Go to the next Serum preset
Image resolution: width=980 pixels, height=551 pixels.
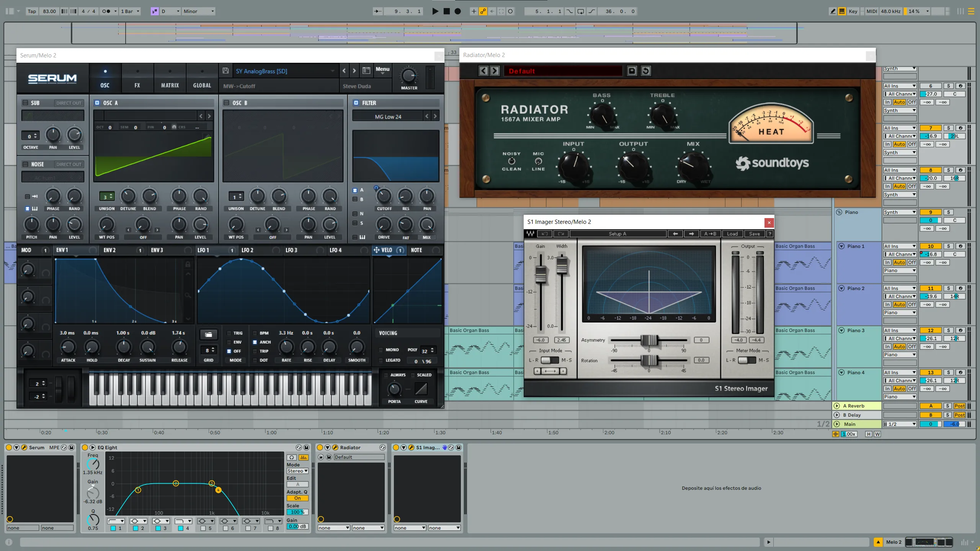(x=354, y=71)
